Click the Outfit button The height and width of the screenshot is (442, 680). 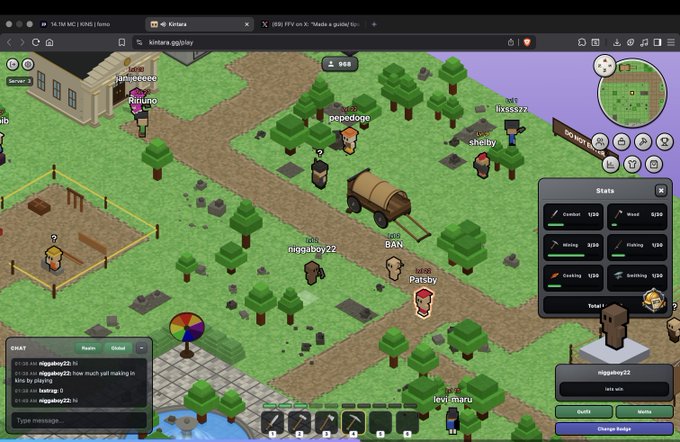point(584,412)
